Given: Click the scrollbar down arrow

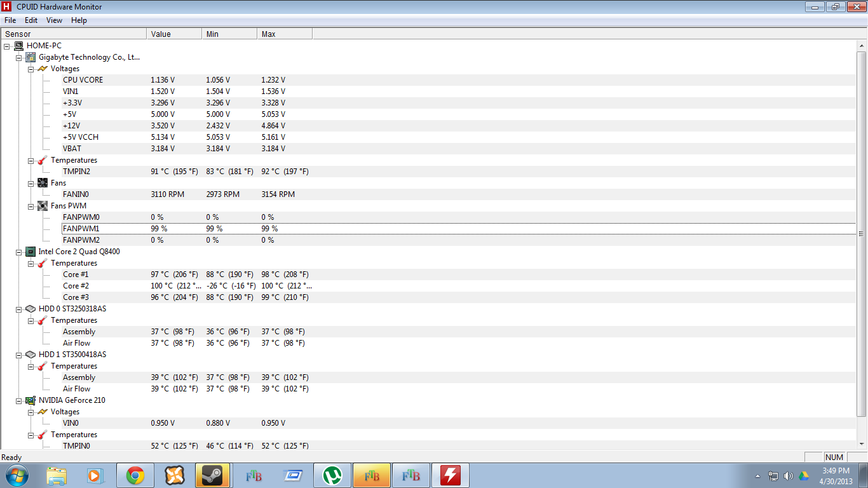Looking at the screenshot, I should (862, 443).
